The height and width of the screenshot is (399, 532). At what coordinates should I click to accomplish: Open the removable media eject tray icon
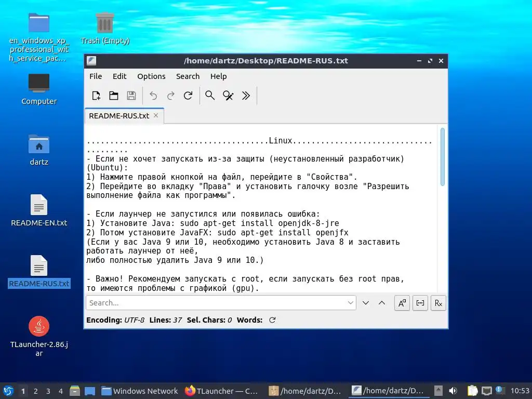point(438,391)
